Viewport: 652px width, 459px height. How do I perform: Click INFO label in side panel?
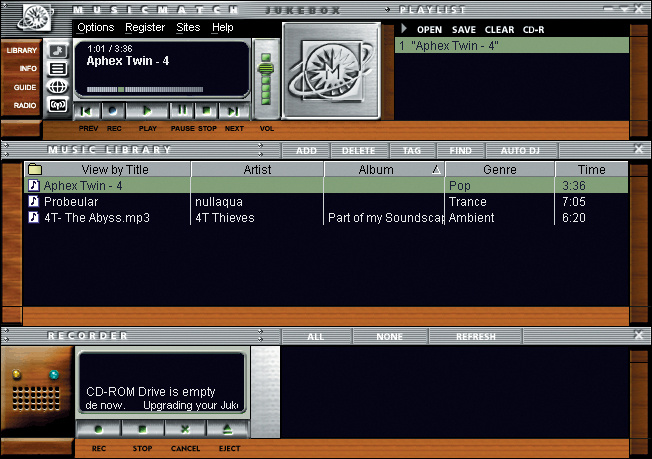[28, 69]
